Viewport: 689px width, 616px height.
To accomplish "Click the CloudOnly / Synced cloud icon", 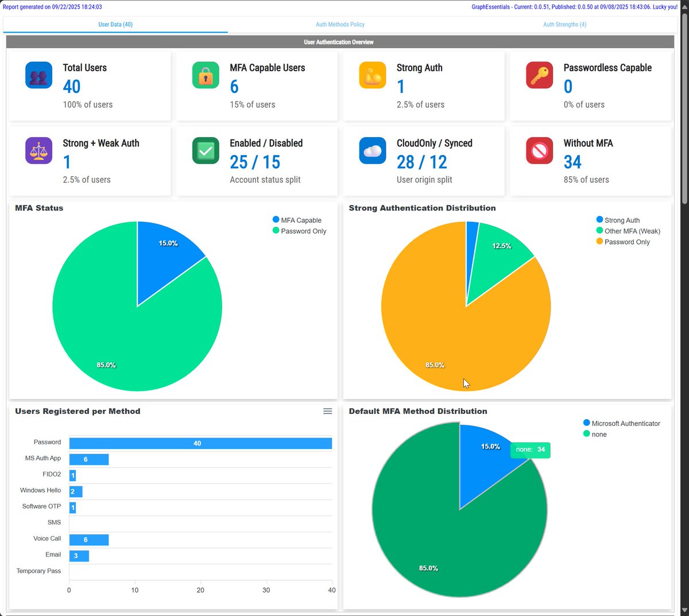I will coord(373,150).
